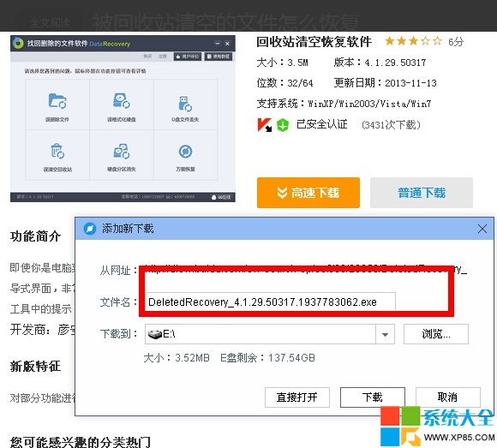Click the 浏览... button
497x448 pixels.
click(x=436, y=334)
